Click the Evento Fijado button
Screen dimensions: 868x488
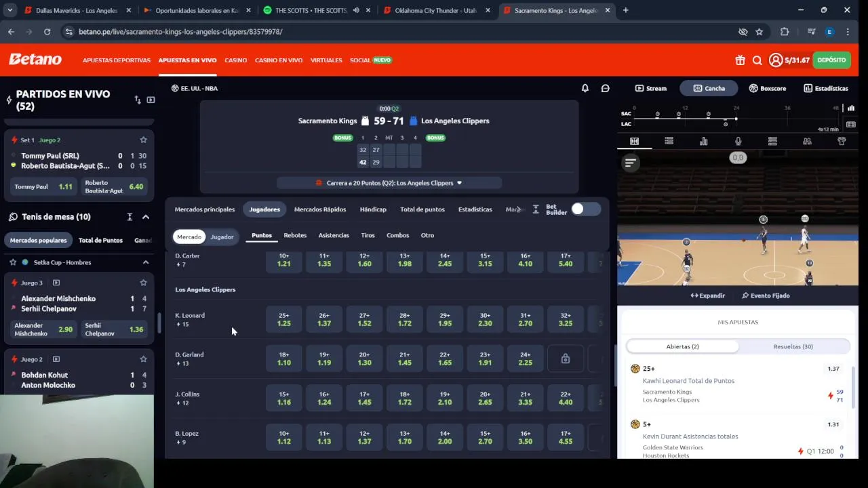766,296
